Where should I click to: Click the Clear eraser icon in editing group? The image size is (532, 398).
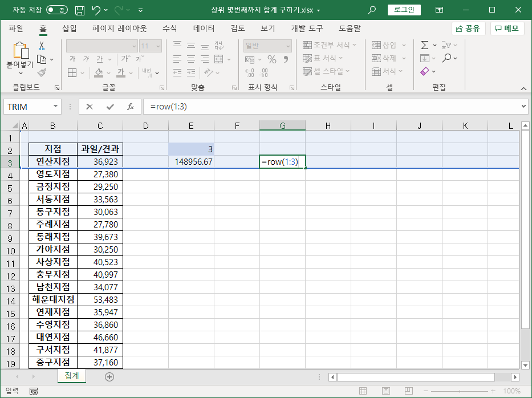pyautogui.click(x=425, y=71)
